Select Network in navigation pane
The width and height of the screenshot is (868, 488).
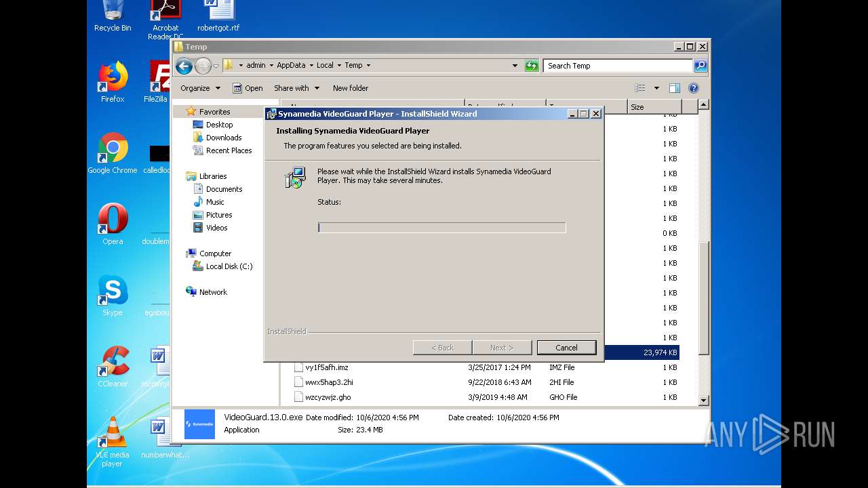point(213,292)
